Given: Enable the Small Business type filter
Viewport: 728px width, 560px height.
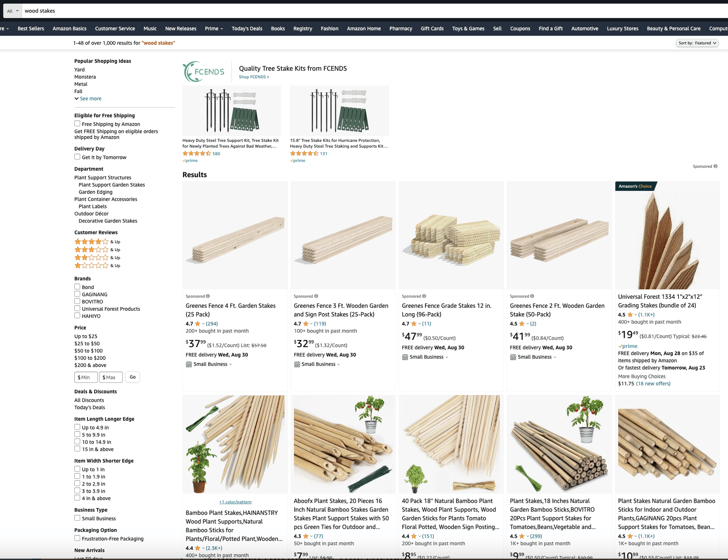Looking at the screenshot, I should 77,518.
